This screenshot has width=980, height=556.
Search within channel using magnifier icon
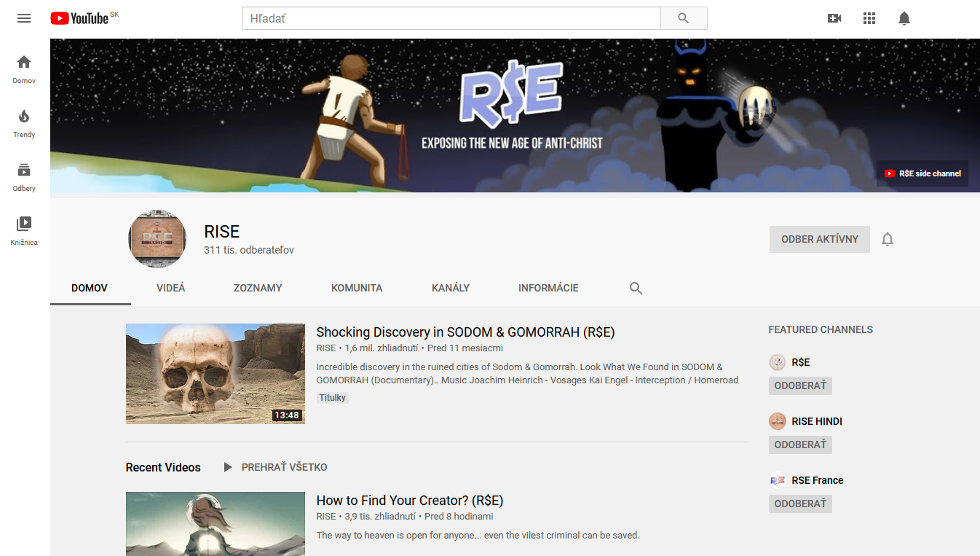pyautogui.click(x=636, y=289)
